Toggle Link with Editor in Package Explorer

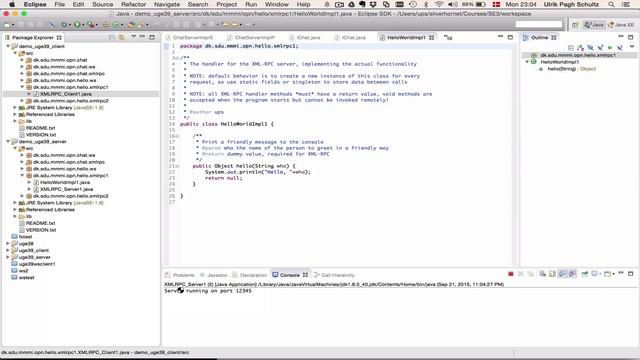pos(122,37)
